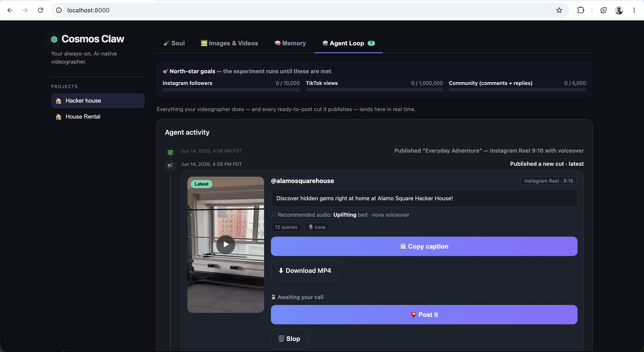Click the Community comments progress bar
644x352 pixels.
tap(517, 90)
